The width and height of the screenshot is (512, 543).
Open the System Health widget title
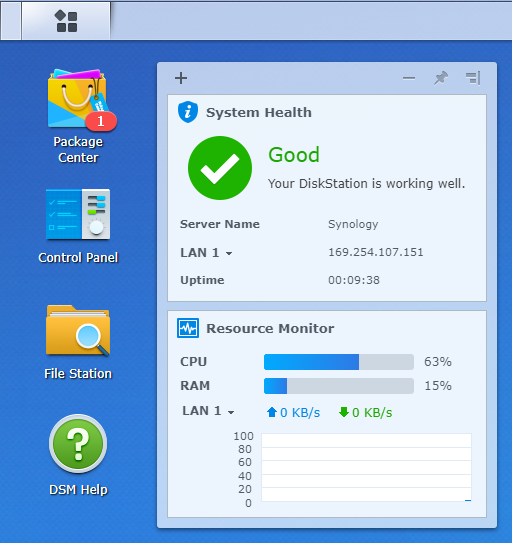pyautogui.click(x=259, y=113)
